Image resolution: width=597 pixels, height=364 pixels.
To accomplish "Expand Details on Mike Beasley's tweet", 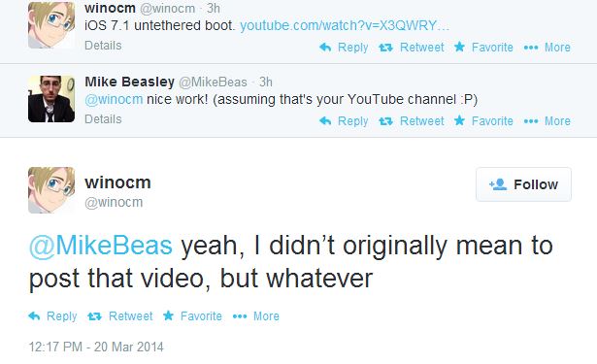I will coord(103,119).
